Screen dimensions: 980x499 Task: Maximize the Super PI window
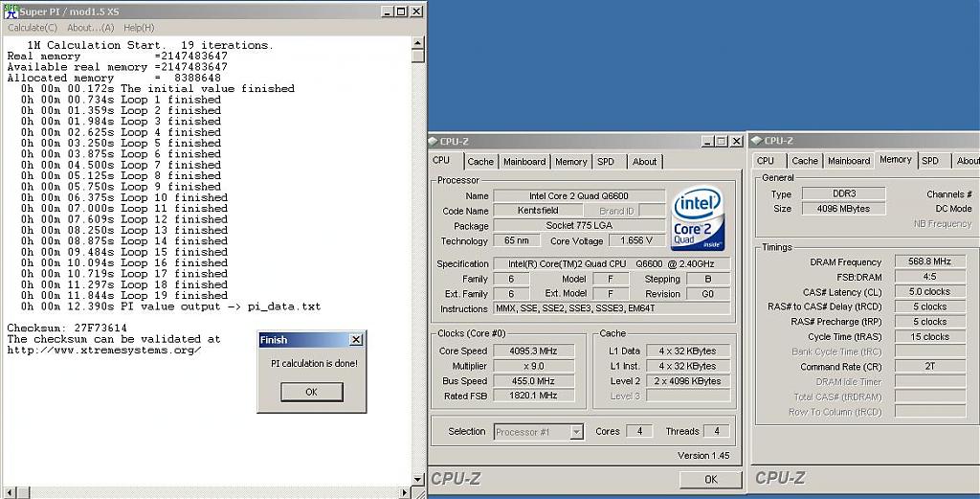401,11
